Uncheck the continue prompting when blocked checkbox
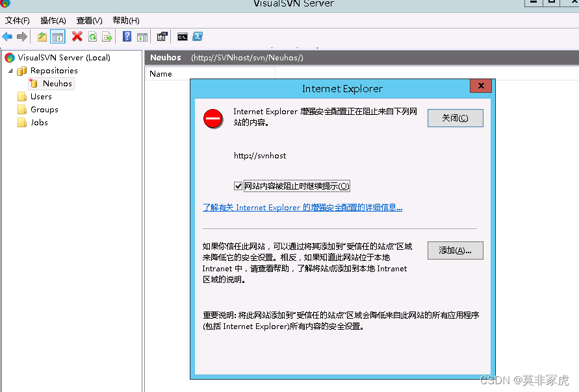The width and height of the screenshot is (579, 392). 238,186
